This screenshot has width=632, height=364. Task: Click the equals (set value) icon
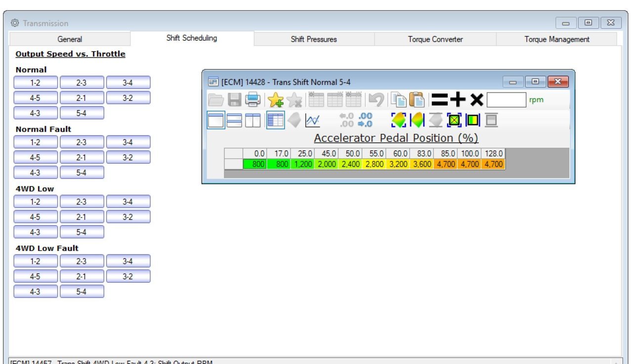click(x=439, y=100)
